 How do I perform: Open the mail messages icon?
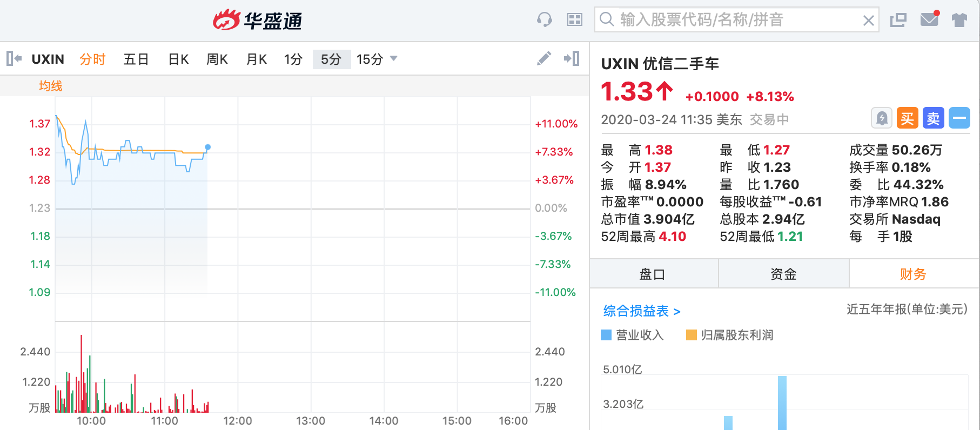pyautogui.click(x=929, y=20)
